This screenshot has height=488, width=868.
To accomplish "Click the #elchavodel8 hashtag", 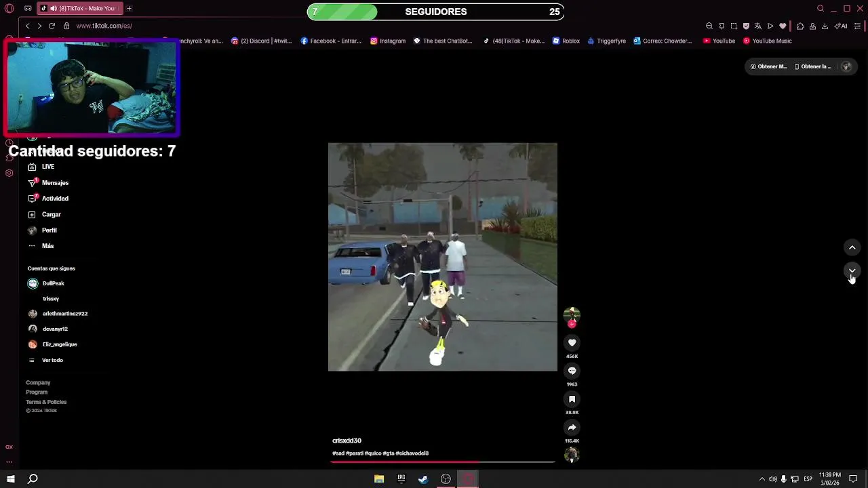I will tap(412, 453).
